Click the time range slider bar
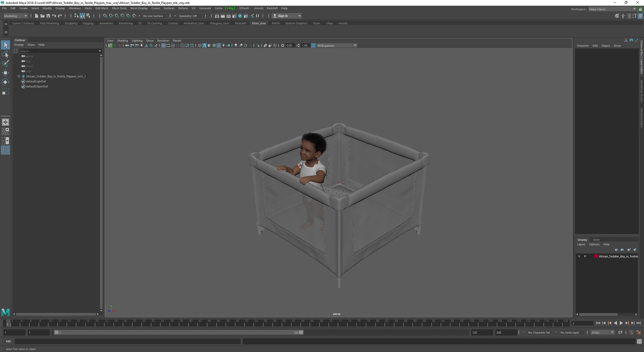 (x=179, y=333)
